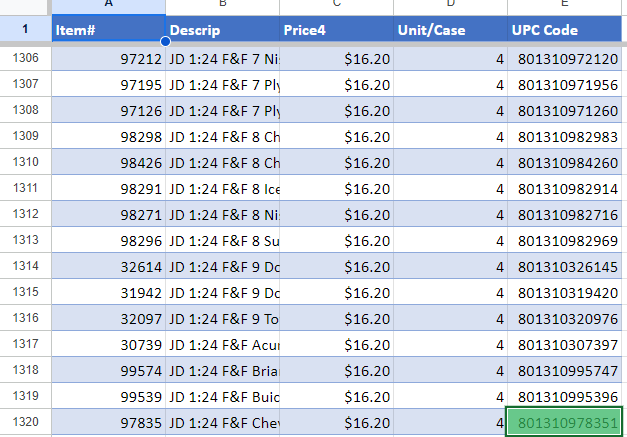Click the $16.20 price in row 1313
The image size is (627, 437).
click(x=336, y=241)
